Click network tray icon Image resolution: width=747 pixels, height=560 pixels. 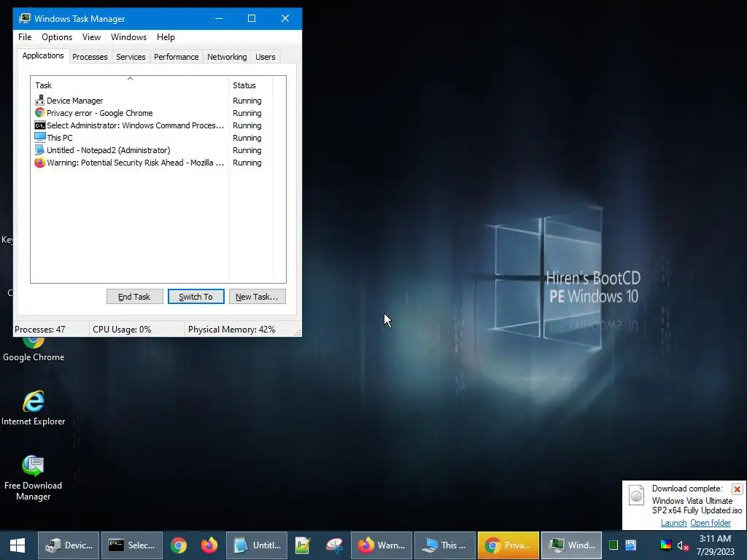point(631,545)
